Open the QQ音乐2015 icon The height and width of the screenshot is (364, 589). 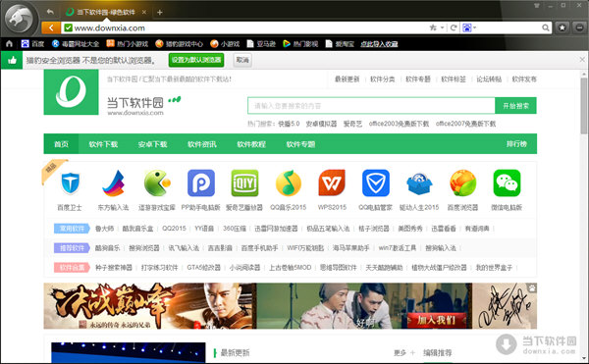point(288,182)
